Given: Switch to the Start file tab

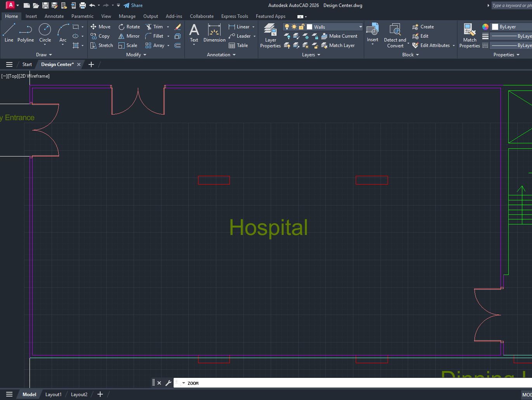Looking at the screenshot, I should coord(27,64).
